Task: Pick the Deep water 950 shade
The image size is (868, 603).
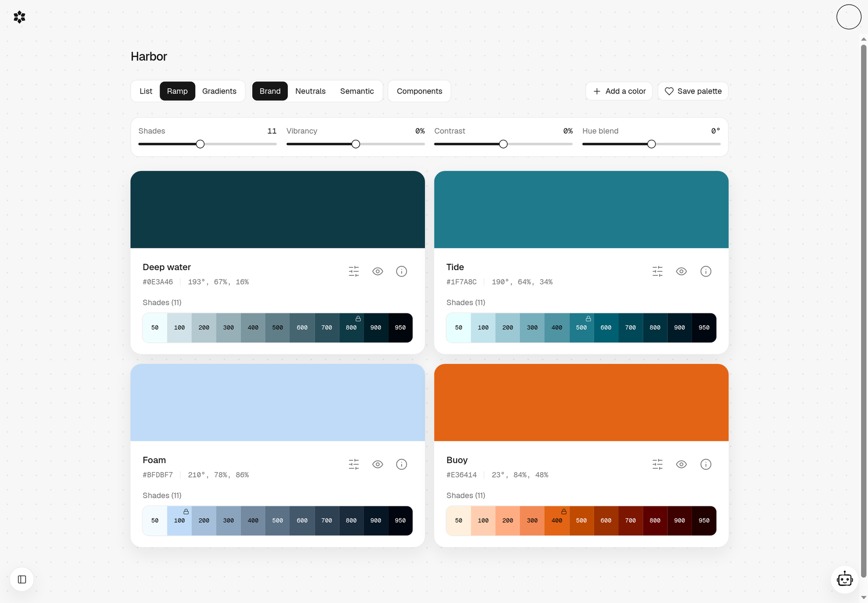Action: point(400,328)
